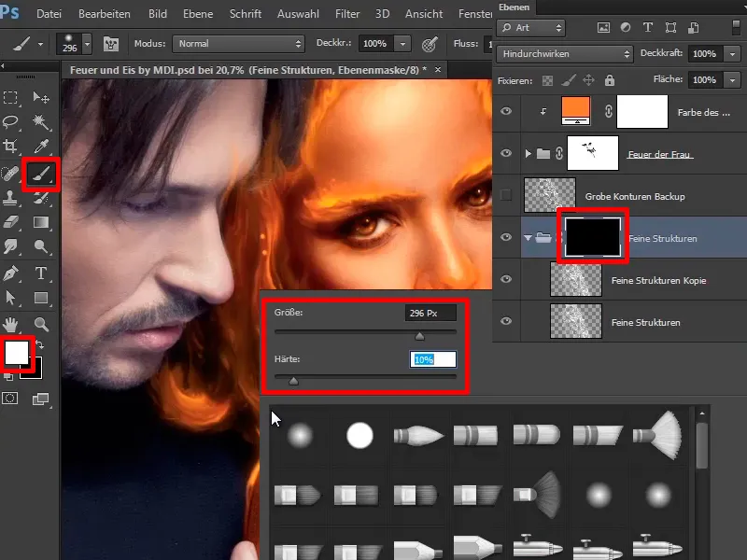Filter layers by pixel layers icon

[603, 28]
